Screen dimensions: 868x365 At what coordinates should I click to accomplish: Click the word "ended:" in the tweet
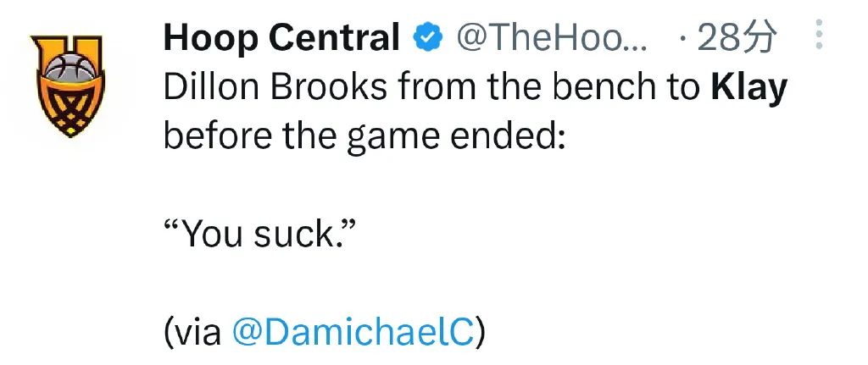[507, 135]
